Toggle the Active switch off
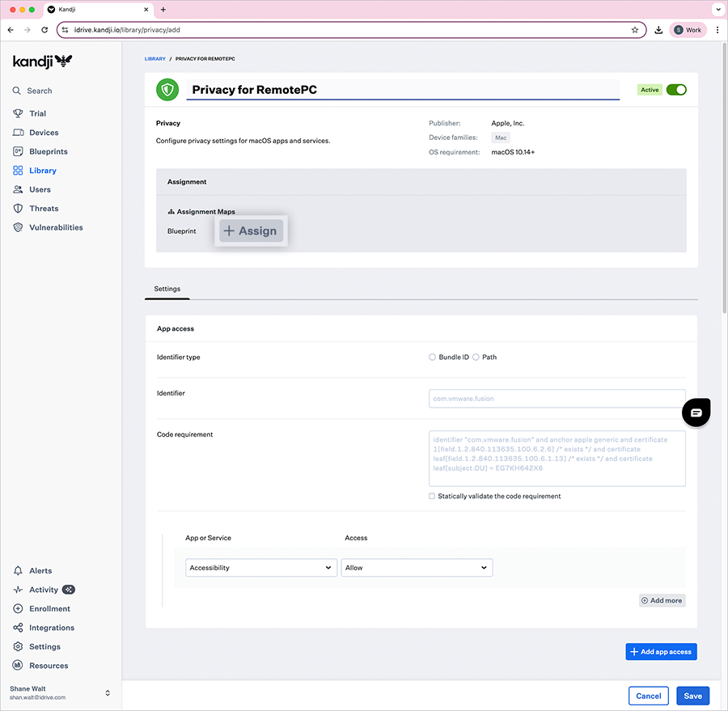The width and height of the screenshot is (728, 711). 676,90
